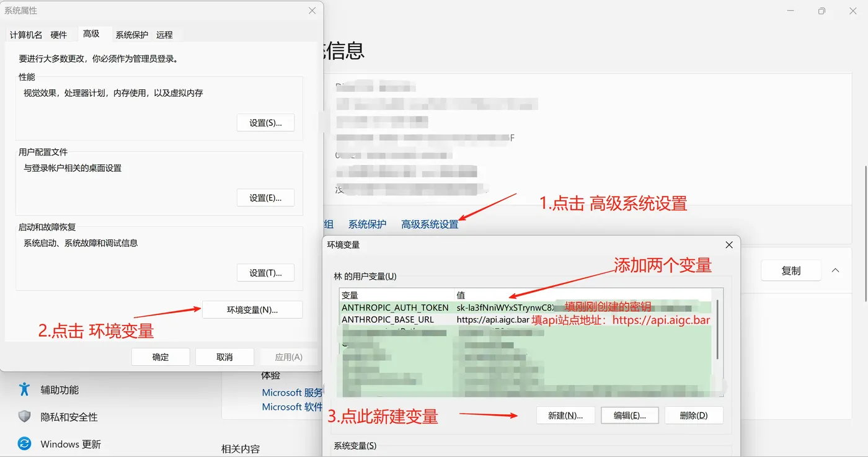The width and height of the screenshot is (868, 457).
Task: Edit the selected variable via 编辑(E)
Action: pyautogui.click(x=629, y=415)
